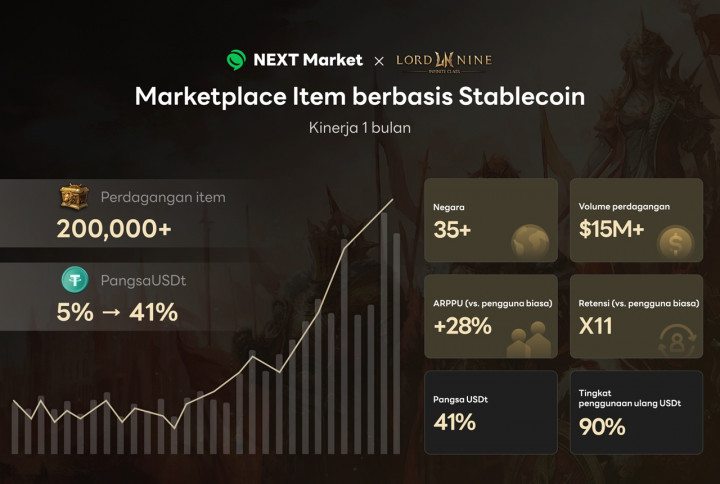Click the Tether USDt coin icon
Screen dimensions: 720x484
[x=74, y=280]
